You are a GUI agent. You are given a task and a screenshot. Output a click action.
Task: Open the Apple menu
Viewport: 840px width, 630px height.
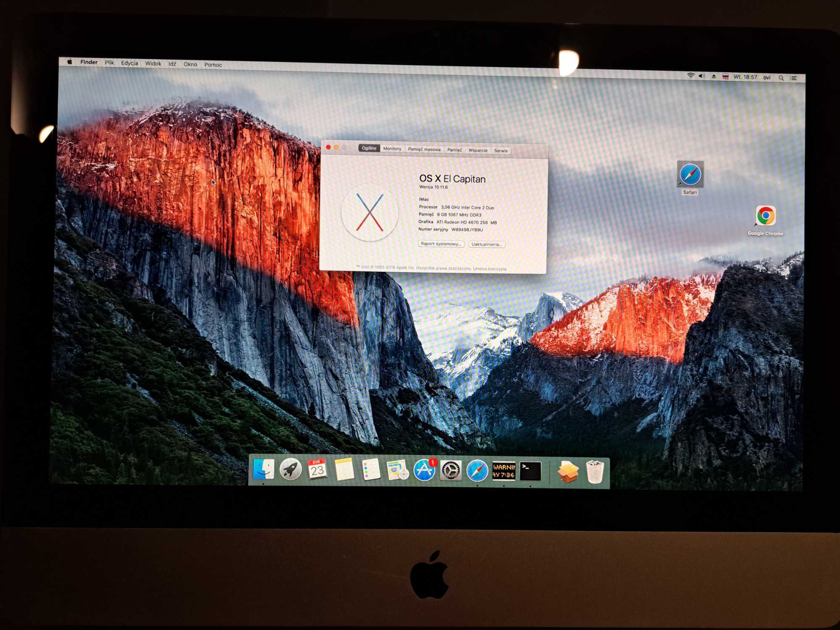(70, 62)
